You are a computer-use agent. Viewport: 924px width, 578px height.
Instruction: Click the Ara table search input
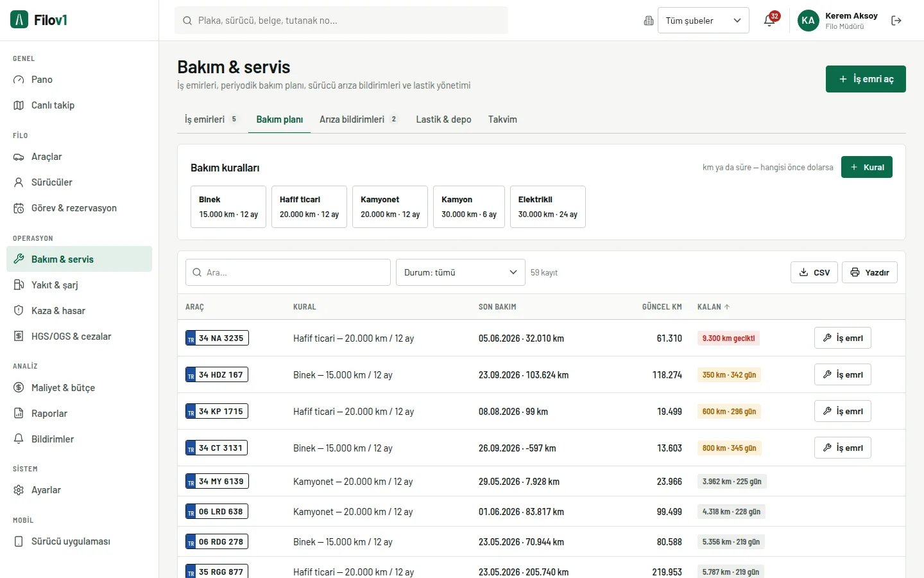click(x=288, y=272)
